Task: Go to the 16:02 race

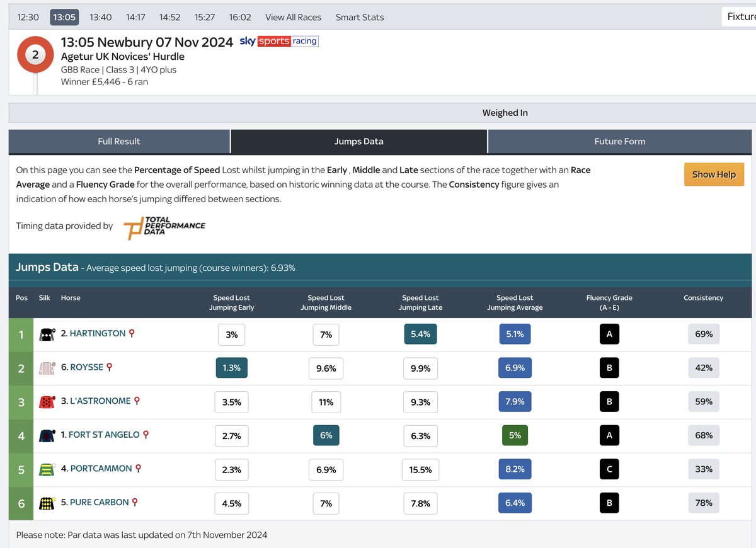Action: coord(240,17)
